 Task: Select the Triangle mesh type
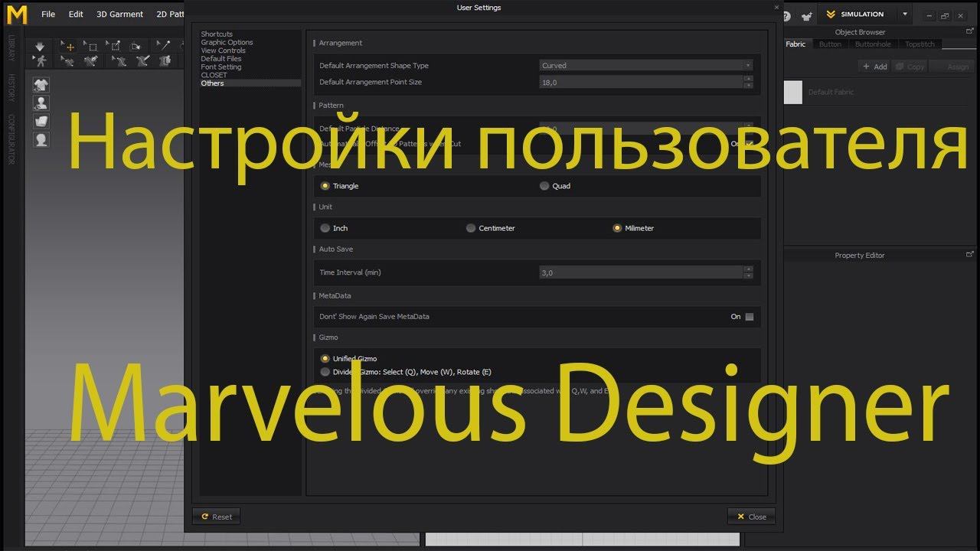coord(325,186)
